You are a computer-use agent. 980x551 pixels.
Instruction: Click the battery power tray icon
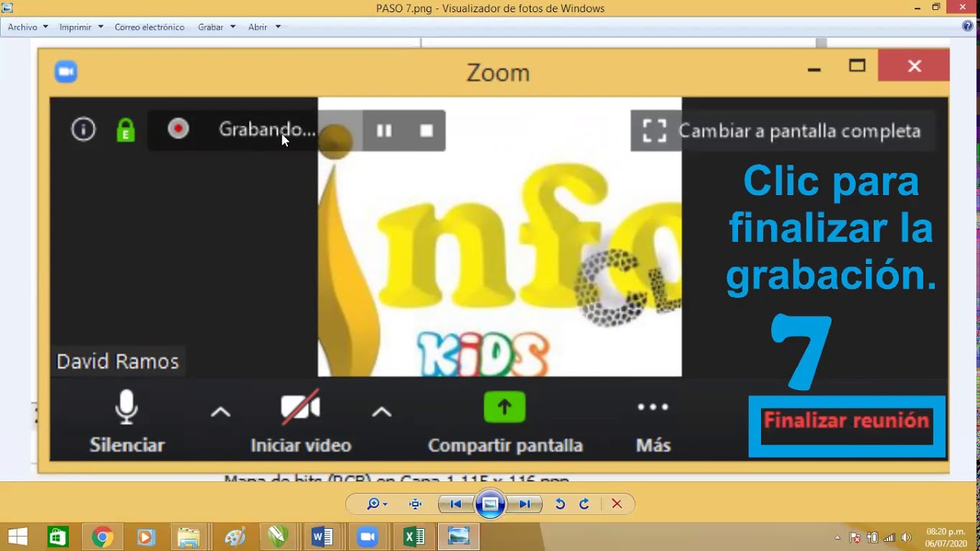coord(872,537)
